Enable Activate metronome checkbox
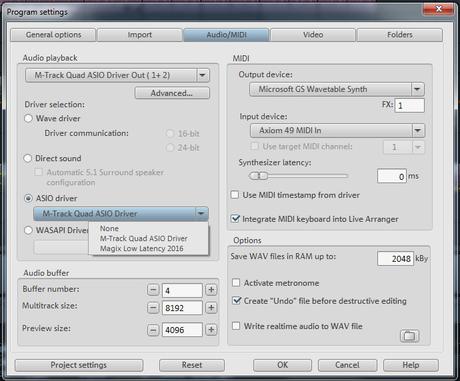The width and height of the screenshot is (460, 381). tap(236, 283)
